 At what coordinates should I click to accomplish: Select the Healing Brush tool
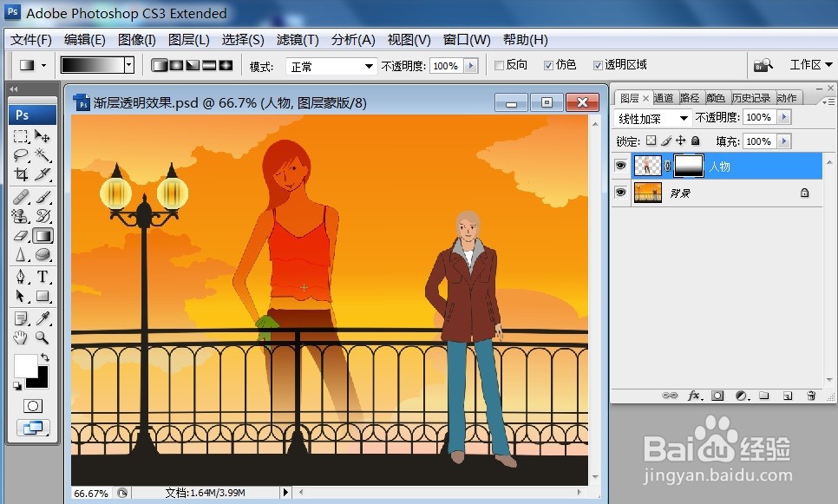[21, 197]
